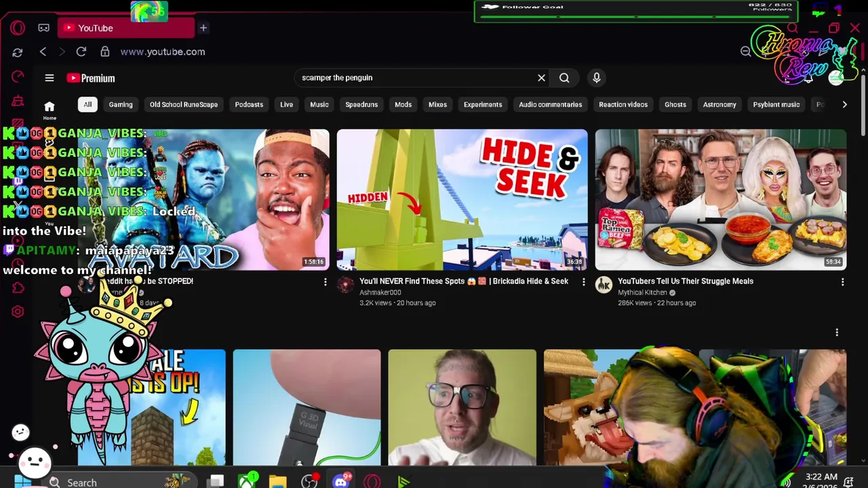Image resolution: width=868 pixels, height=488 pixels.
Task: Open the Avatar reaction video thumbnail
Action: click(203, 200)
